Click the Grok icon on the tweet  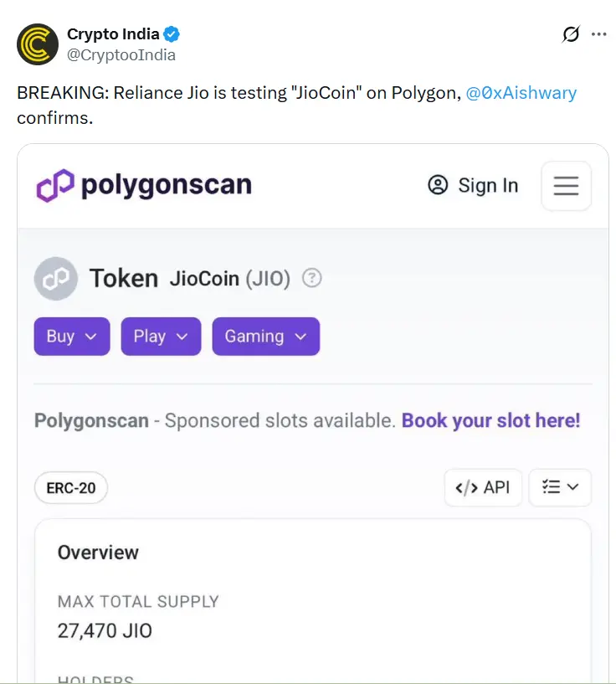point(570,35)
